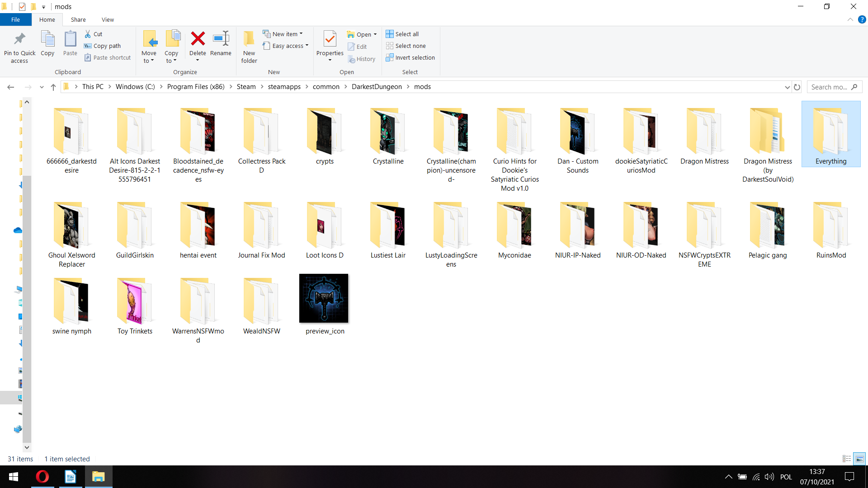
Task: Select the crypts folder
Action: pos(325,136)
